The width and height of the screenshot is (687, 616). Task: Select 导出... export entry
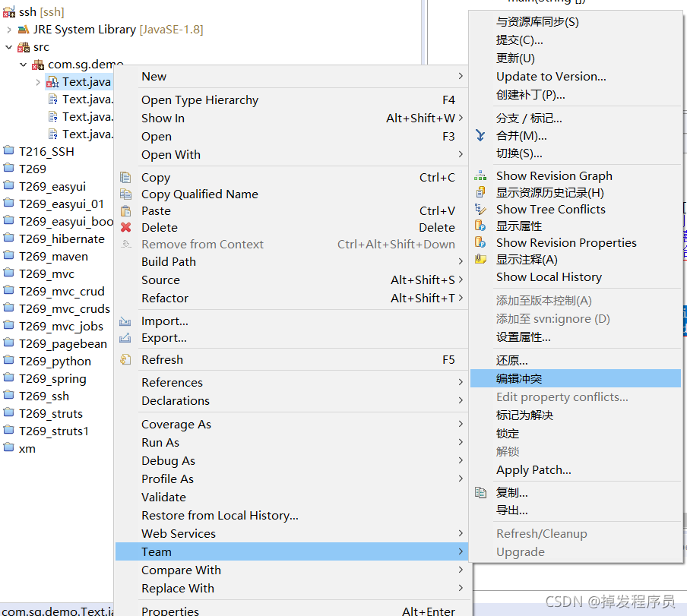point(575,510)
